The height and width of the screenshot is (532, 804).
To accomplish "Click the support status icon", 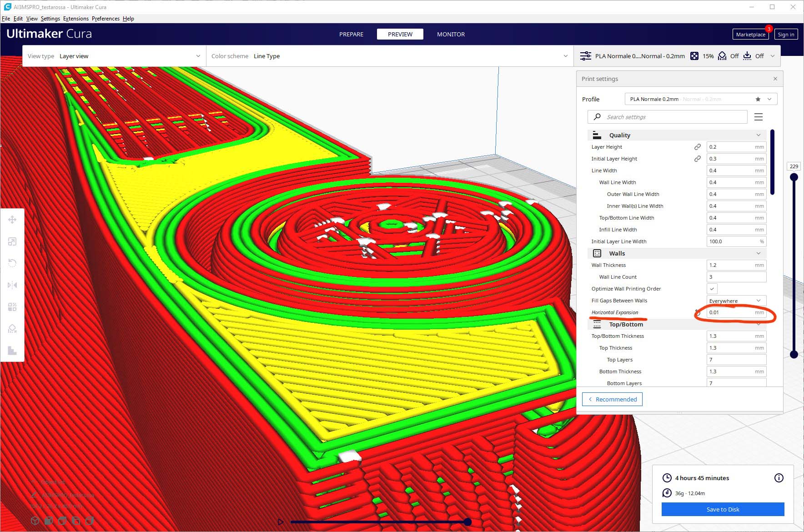I will [722, 56].
